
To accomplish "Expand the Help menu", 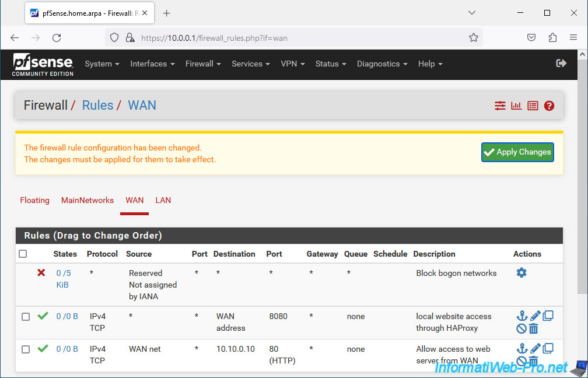I will point(430,64).
